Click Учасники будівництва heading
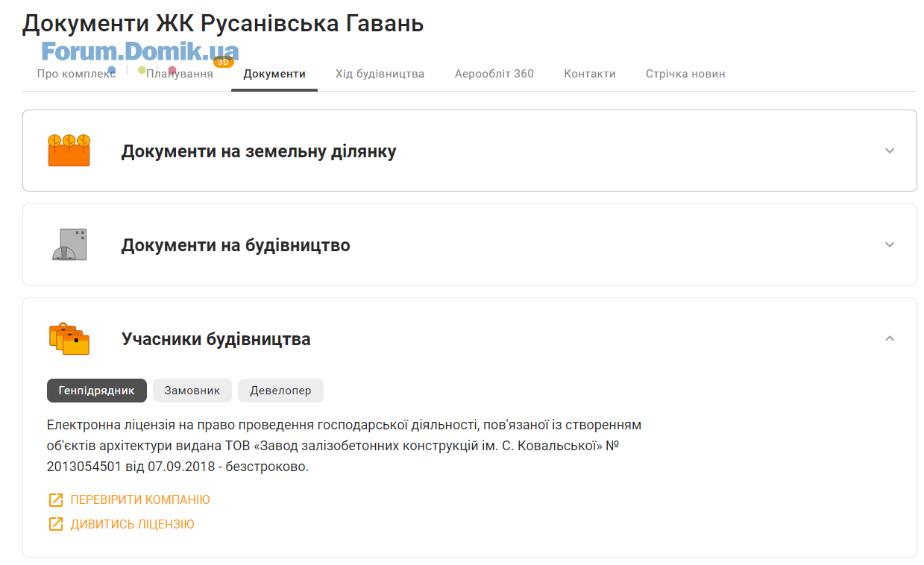 pyautogui.click(x=216, y=339)
